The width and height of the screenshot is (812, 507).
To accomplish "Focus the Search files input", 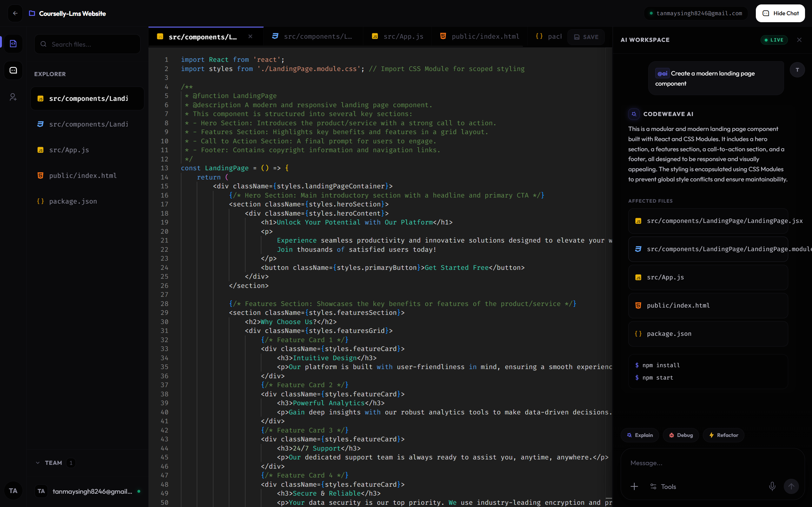I will [x=87, y=44].
